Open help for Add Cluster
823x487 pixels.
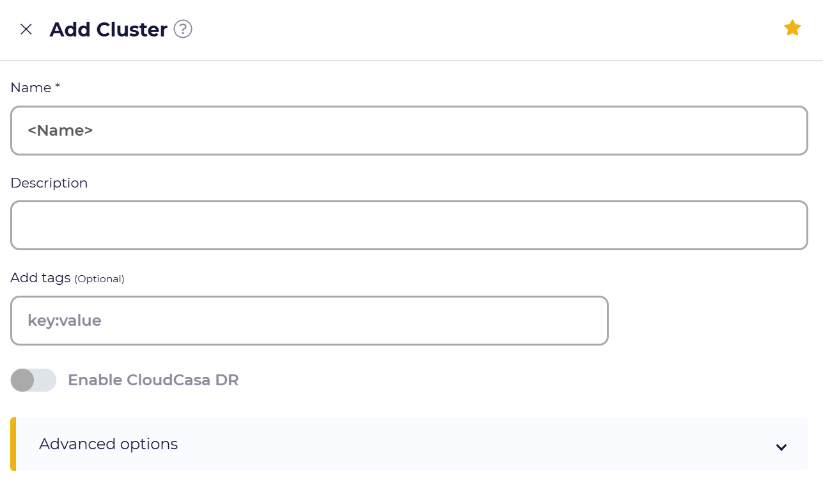(183, 29)
